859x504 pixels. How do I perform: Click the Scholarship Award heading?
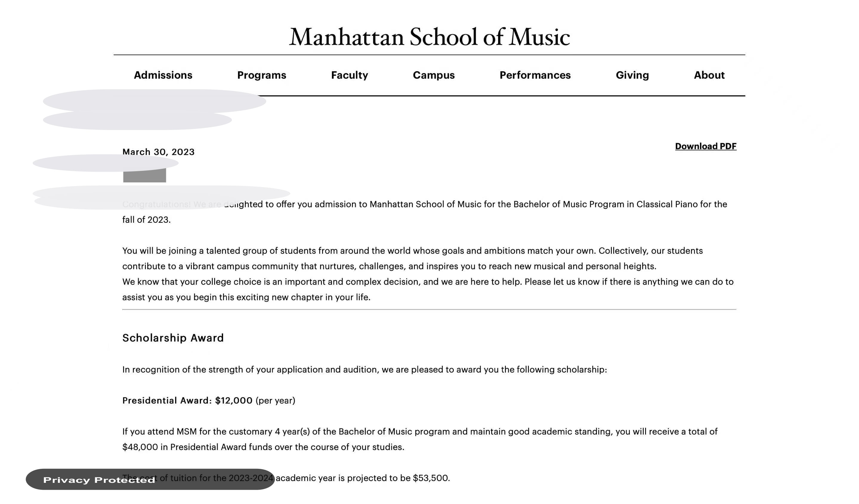point(173,338)
